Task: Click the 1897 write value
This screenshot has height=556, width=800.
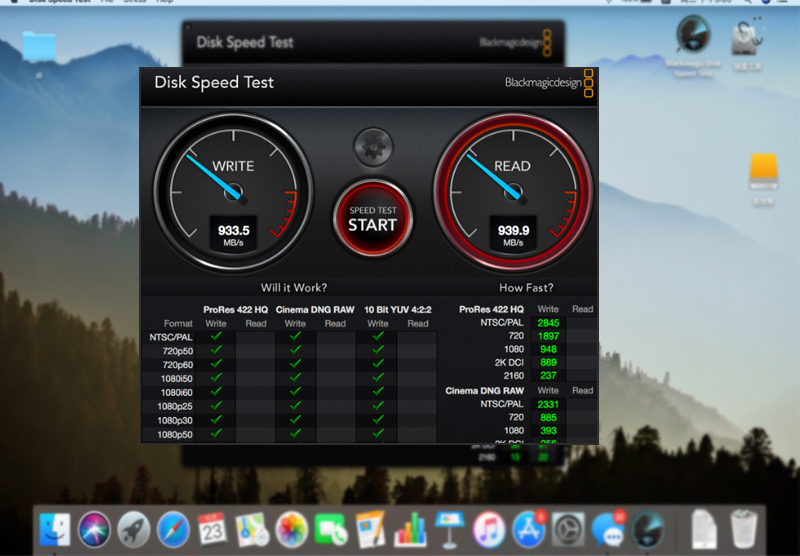Action: coord(548,336)
